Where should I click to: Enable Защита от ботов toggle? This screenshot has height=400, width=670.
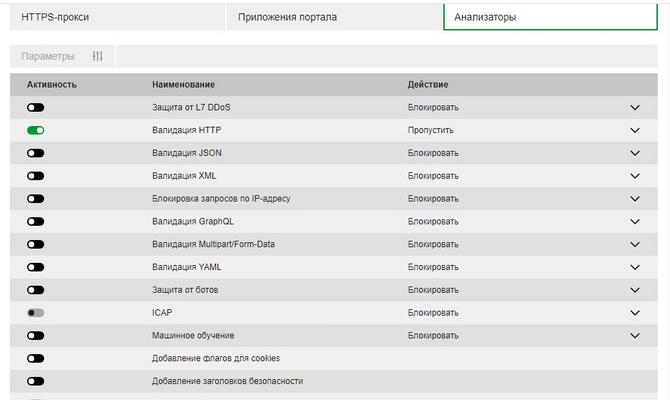[x=36, y=290]
